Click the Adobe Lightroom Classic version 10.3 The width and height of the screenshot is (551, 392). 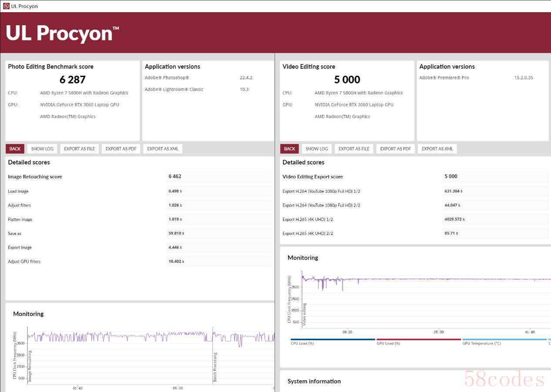coord(244,90)
